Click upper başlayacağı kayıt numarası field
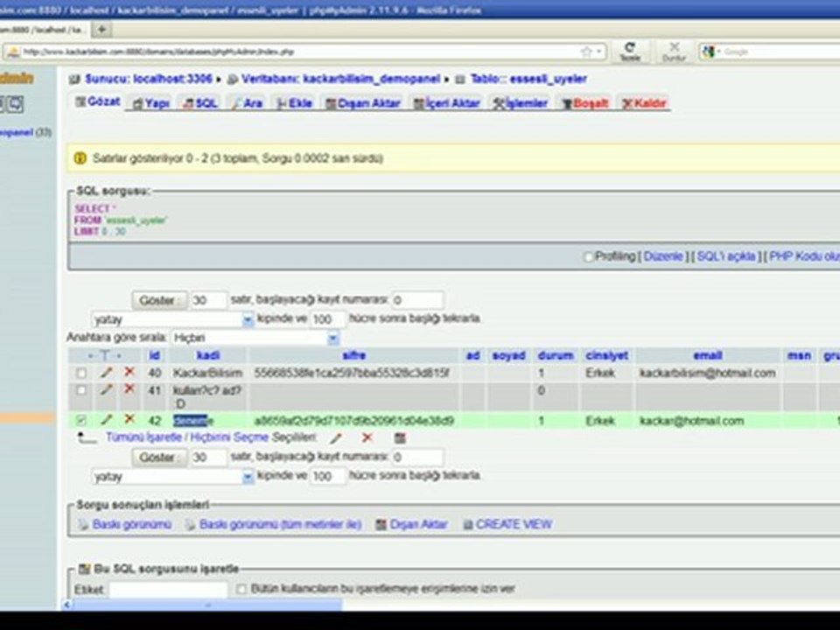840x630 pixels. pyautogui.click(x=417, y=300)
